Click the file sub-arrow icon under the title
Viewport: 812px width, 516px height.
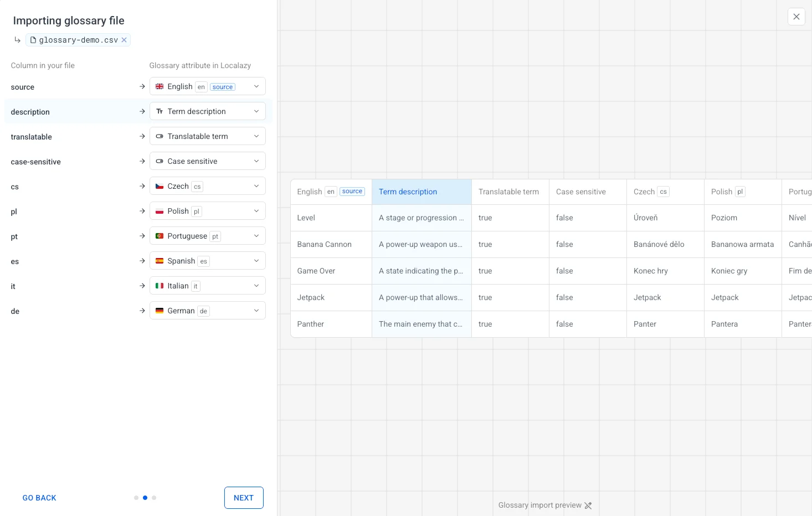click(18, 40)
